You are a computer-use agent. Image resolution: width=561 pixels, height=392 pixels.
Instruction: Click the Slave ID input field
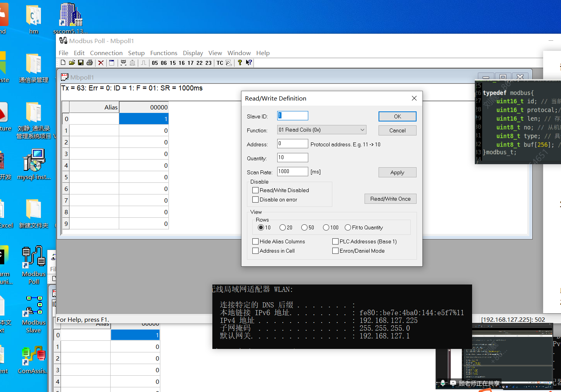click(293, 116)
